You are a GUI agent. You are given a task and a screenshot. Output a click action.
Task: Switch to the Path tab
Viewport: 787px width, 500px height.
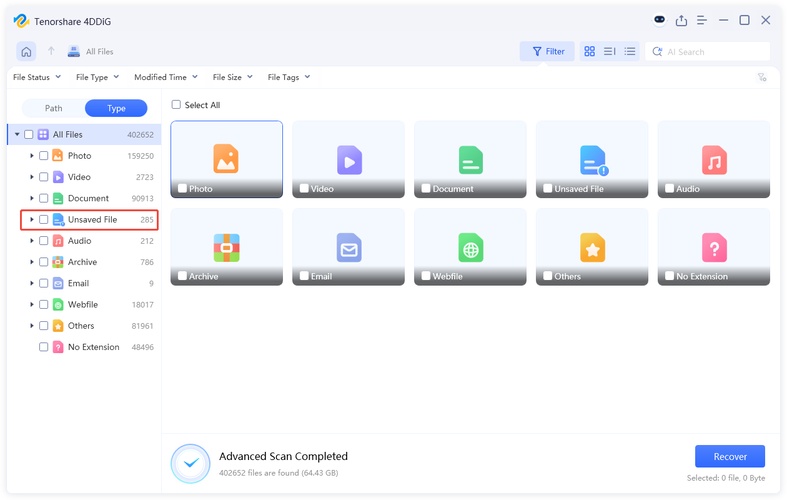pos(53,108)
